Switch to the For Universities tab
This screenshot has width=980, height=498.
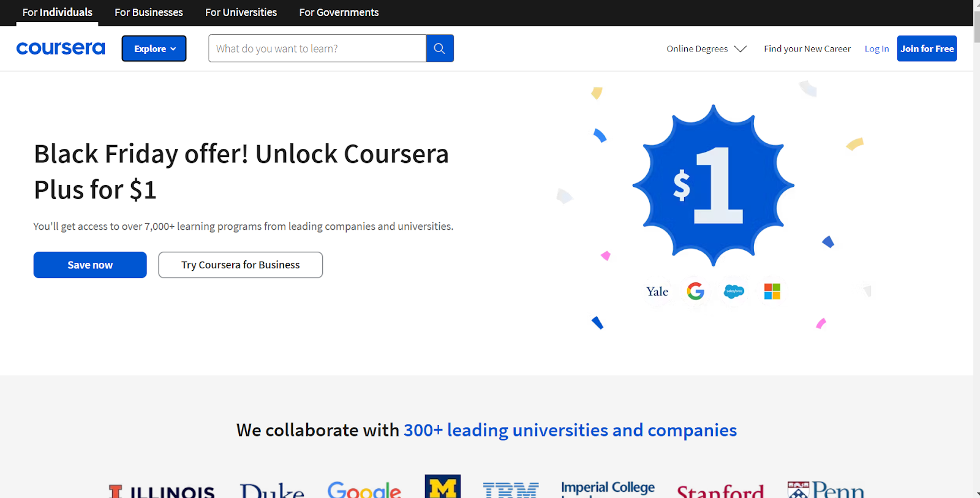click(241, 12)
